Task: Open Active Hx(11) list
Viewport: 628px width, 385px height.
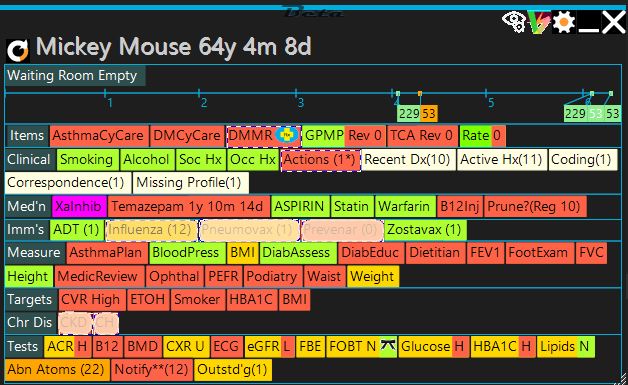Action: [x=502, y=159]
